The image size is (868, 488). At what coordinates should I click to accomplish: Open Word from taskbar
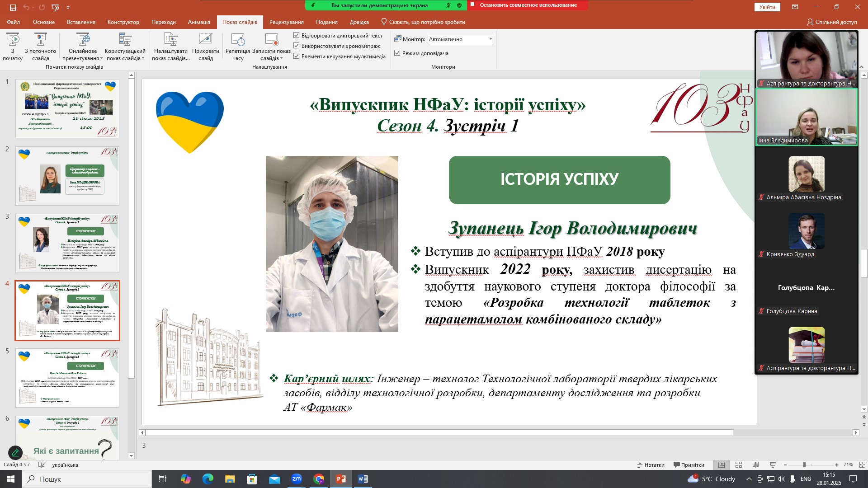click(363, 479)
